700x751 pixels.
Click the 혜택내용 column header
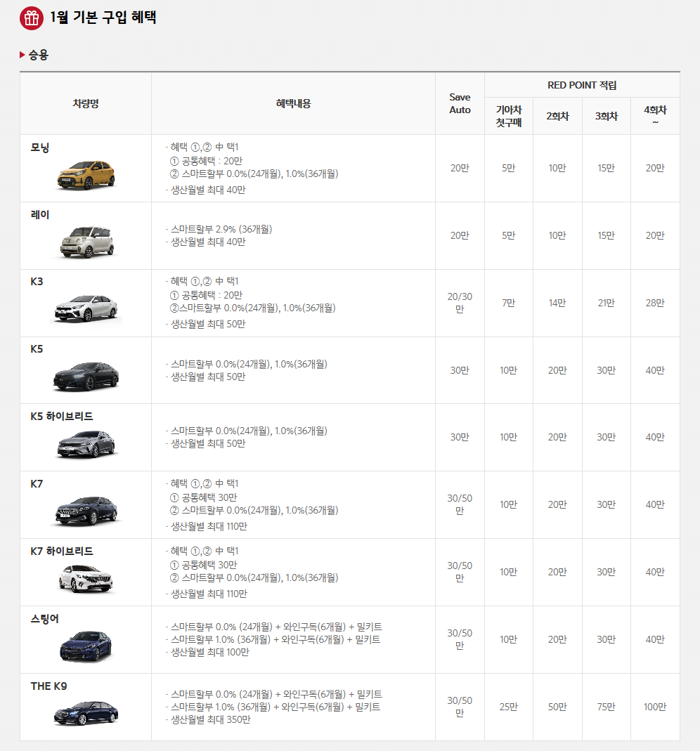pos(293,103)
